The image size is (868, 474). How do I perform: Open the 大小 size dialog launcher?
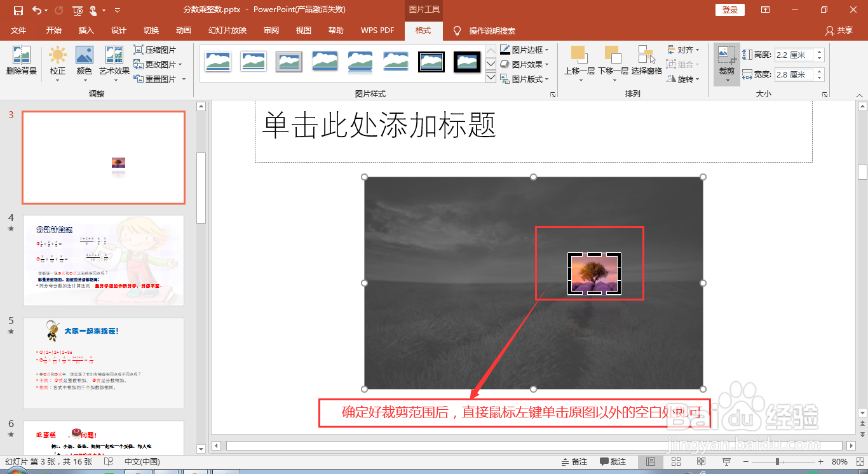[x=825, y=95]
